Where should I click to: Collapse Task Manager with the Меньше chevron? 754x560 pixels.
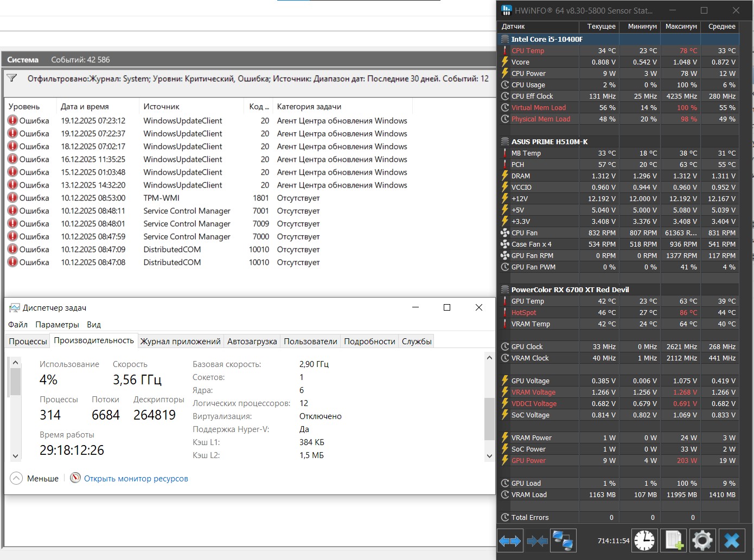16,478
